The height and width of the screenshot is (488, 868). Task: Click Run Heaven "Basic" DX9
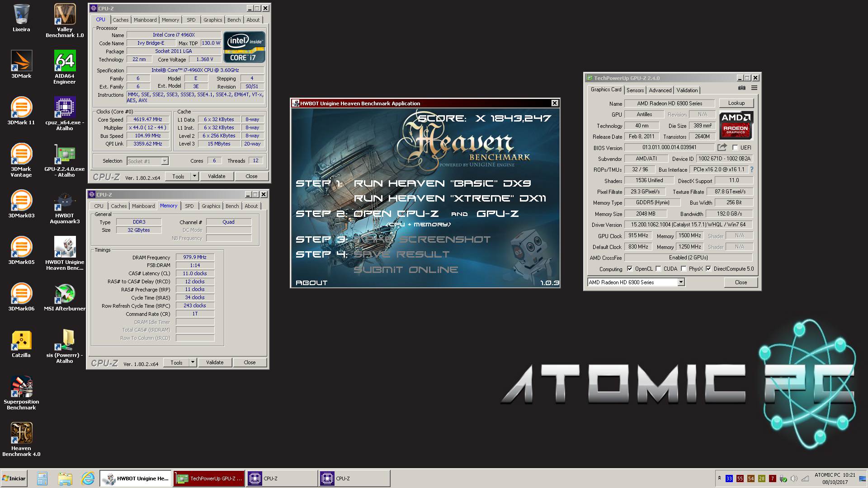pos(442,183)
